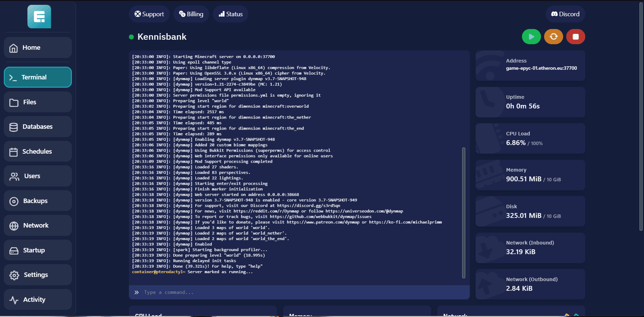Select the Terminal sidebar item
The image size is (644, 317).
coord(38,77)
